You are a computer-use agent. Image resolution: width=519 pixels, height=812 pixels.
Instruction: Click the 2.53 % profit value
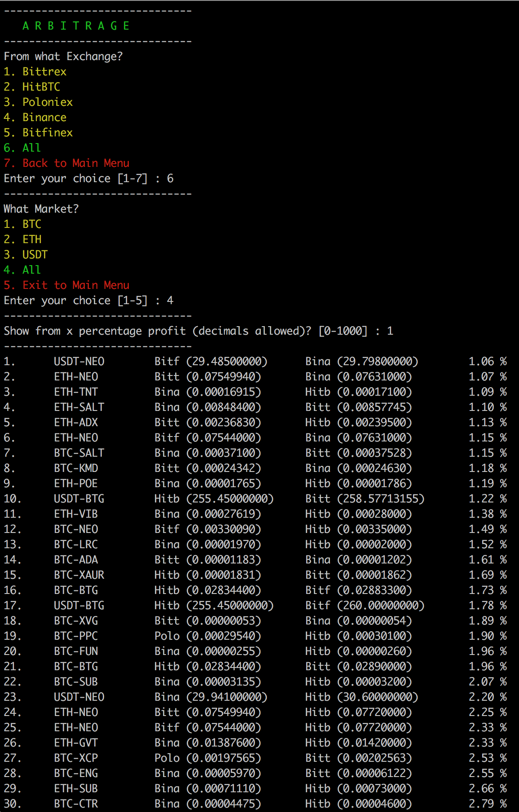click(x=488, y=758)
